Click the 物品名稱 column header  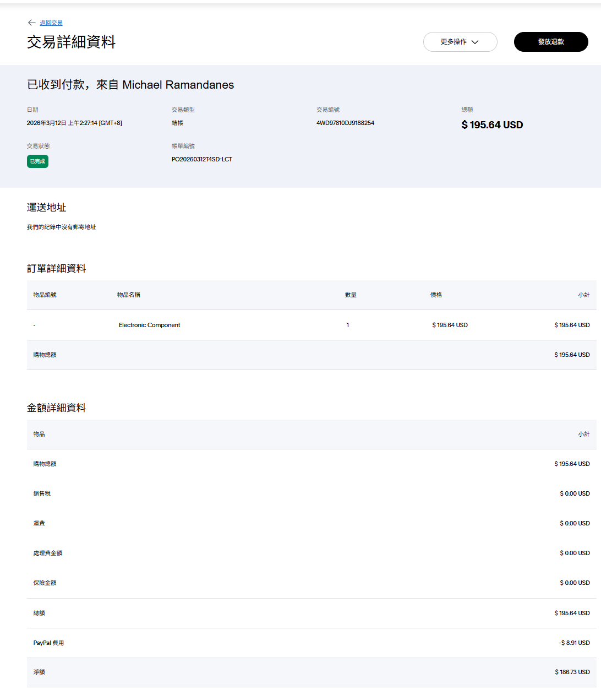128,295
